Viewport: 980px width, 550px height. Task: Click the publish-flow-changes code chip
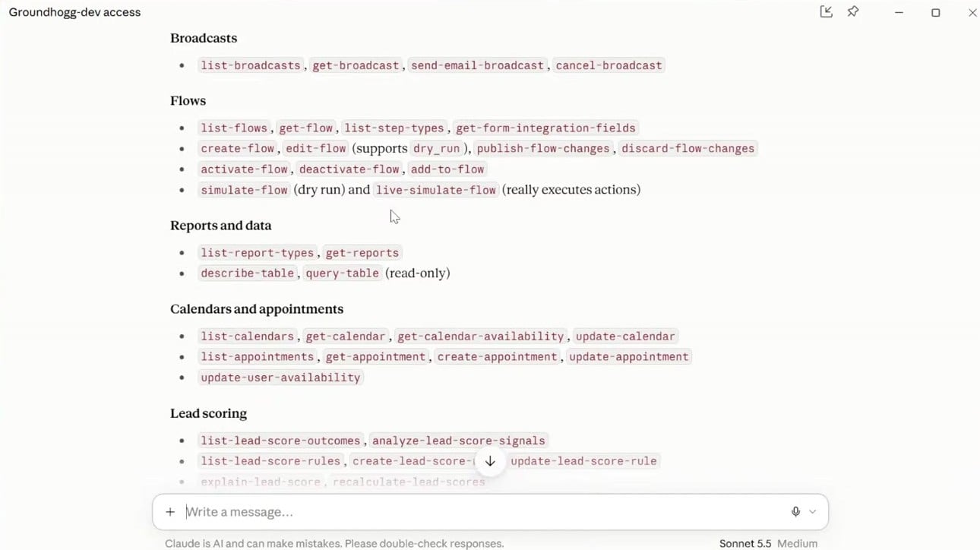[x=543, y=149]
